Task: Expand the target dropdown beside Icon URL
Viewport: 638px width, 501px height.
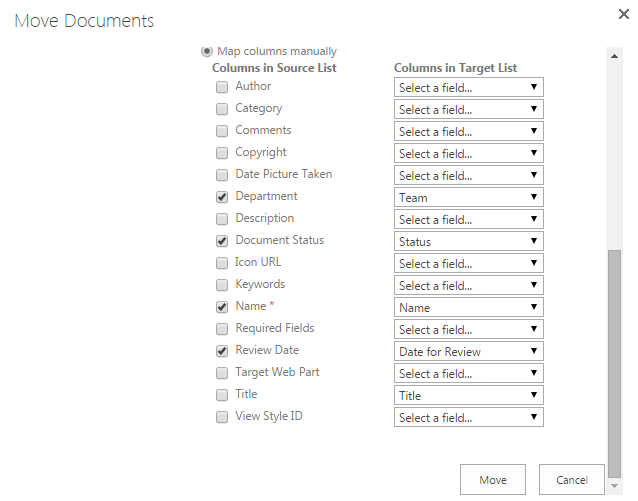Action: pyautogui.click(x=468, y=263)
